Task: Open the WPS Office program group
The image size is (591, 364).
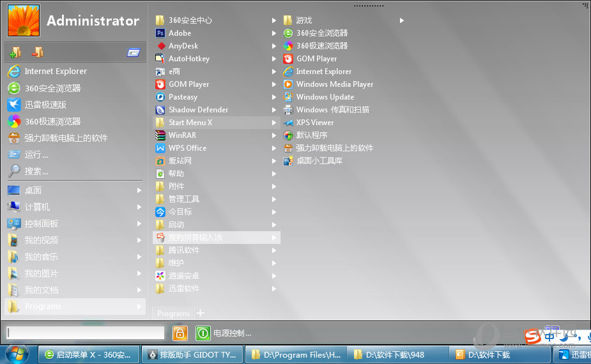Action: 217,148
